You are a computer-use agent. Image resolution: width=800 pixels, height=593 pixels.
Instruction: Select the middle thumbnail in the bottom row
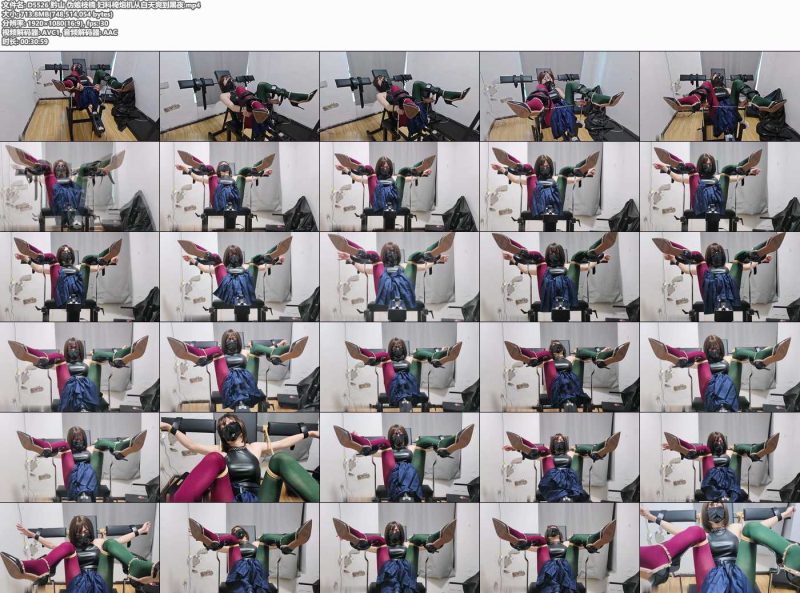[399, 548]
